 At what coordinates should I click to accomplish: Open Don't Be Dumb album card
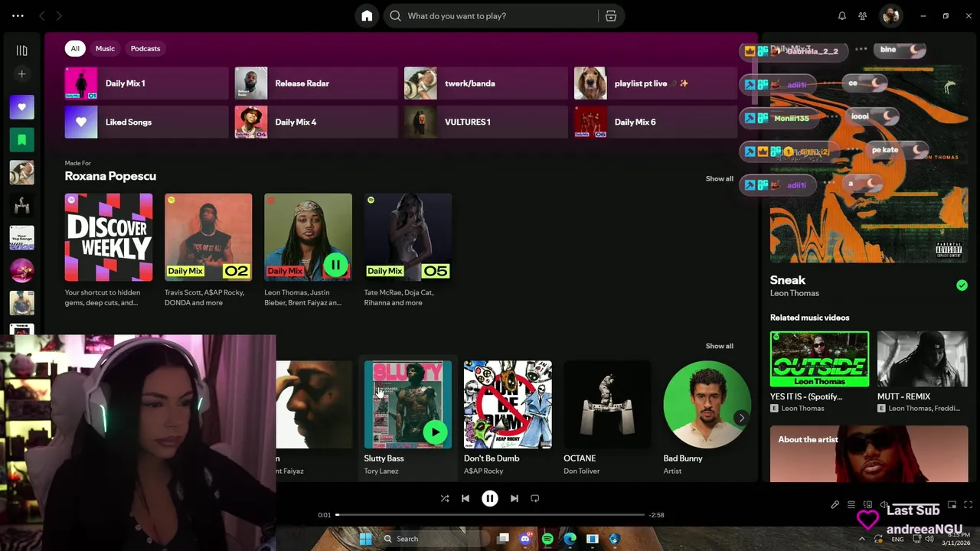click(x=508, y=418)
